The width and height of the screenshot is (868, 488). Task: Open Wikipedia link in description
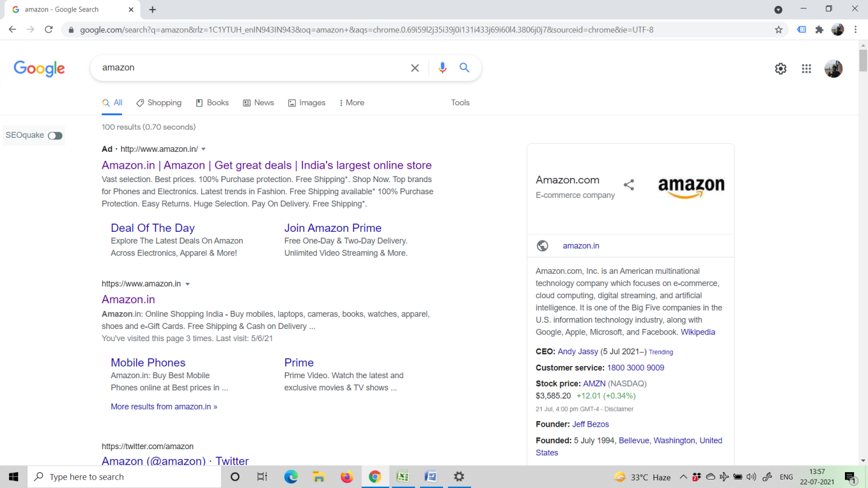[x=697, y=332]
